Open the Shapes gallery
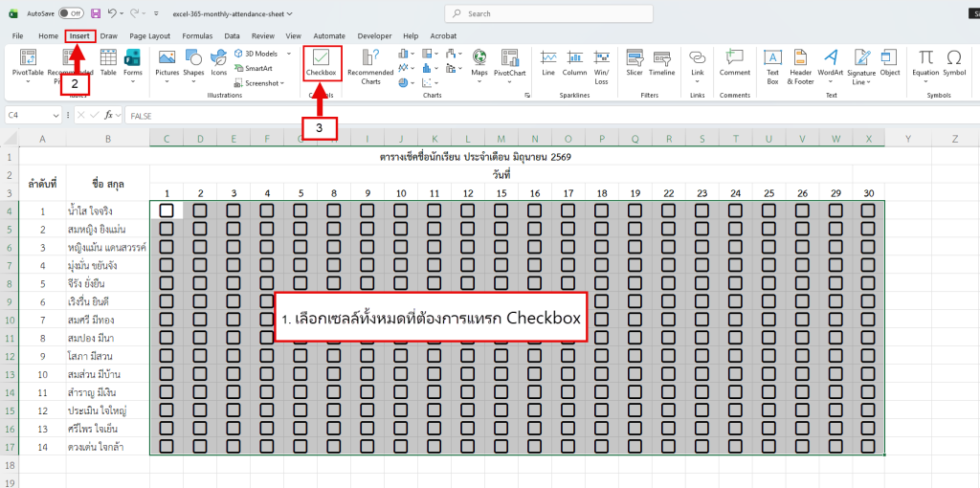 click(193, 66)
